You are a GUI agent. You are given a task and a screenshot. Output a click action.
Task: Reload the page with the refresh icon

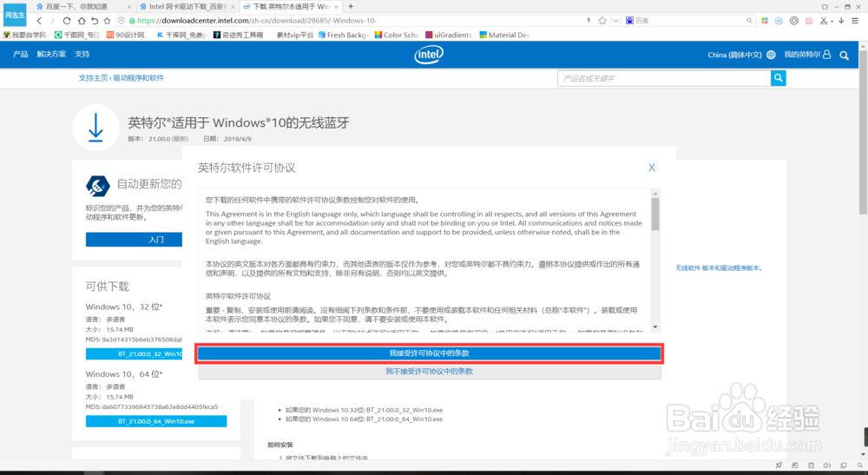tap(67, 21)
